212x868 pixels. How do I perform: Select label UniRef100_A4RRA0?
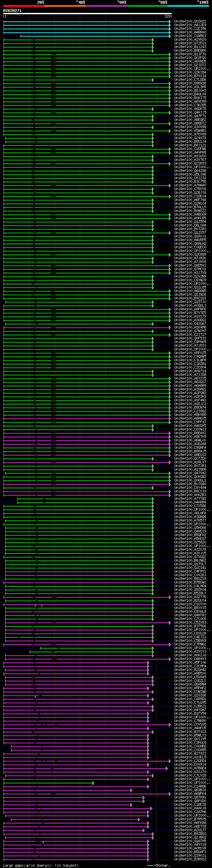(190, 32)
